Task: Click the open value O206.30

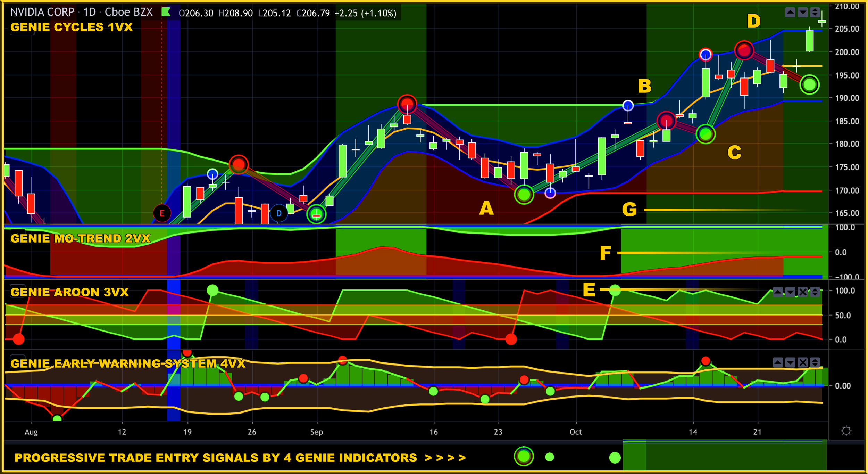Action: point(196,13)
